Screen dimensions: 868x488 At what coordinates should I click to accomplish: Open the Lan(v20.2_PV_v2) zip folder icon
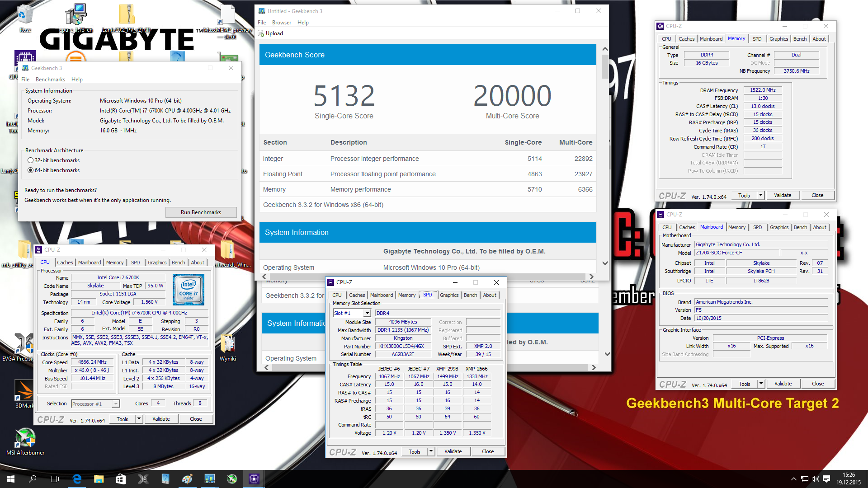(127, 17)
